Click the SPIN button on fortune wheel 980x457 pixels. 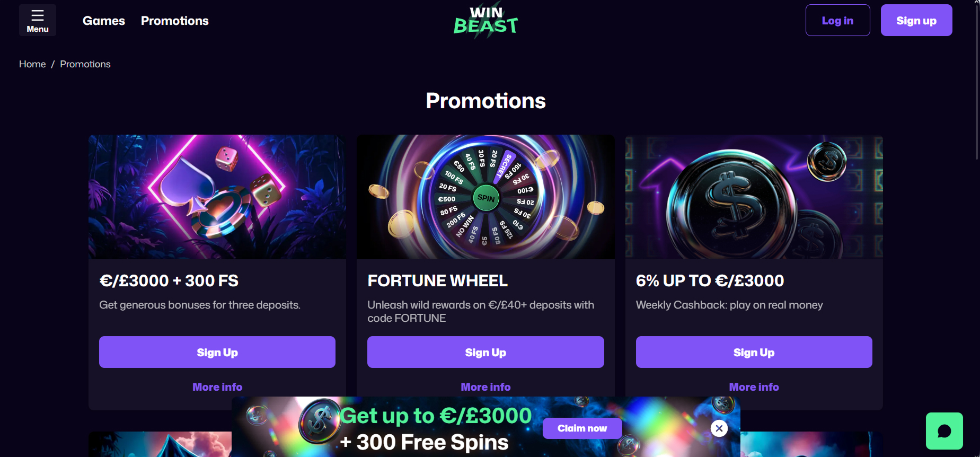click(x=485, y=198)
